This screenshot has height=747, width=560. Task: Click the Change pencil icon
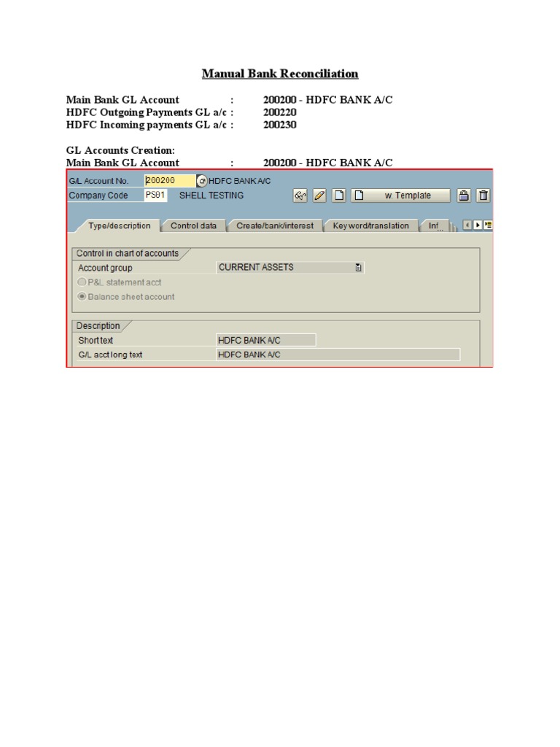[x=319, y=196]
